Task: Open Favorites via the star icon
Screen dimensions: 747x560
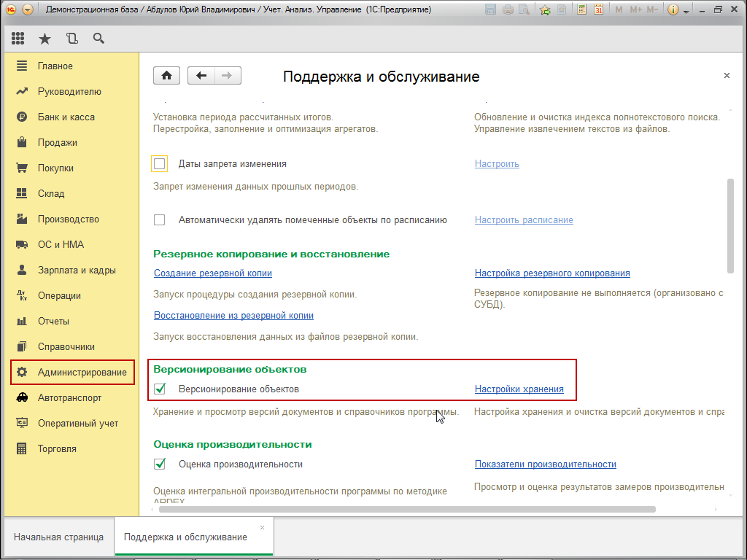Action: (x=44, y=39)
